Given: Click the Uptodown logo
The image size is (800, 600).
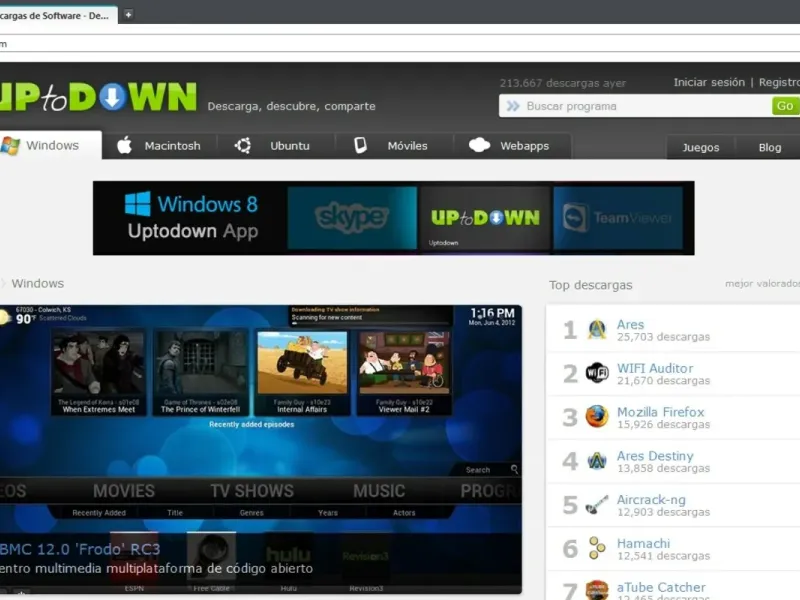Looking at the screenshot, I should (x=98, y=96).
